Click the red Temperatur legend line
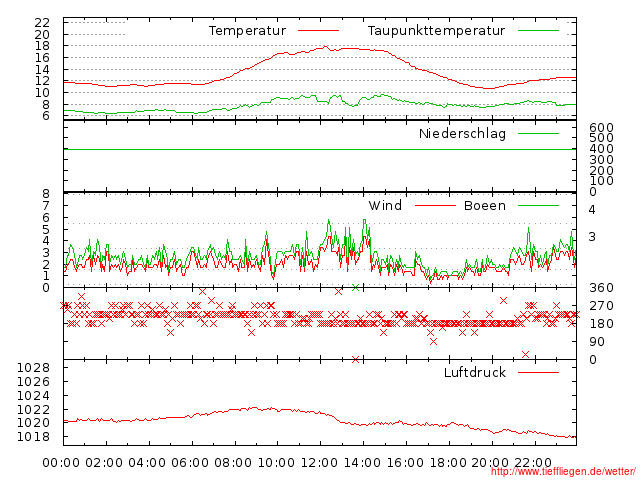Image resolution: width=640 pixels, height=480 pixels. point(318,31)
